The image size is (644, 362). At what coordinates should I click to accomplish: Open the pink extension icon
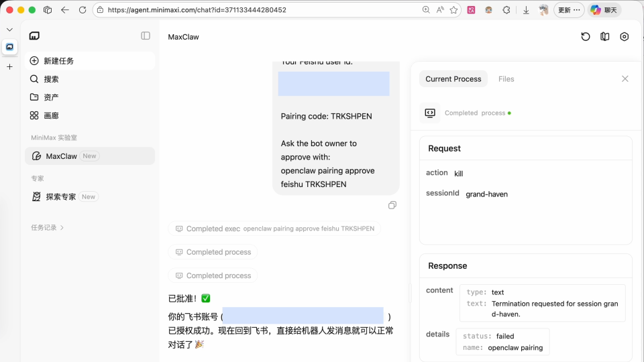471,10
